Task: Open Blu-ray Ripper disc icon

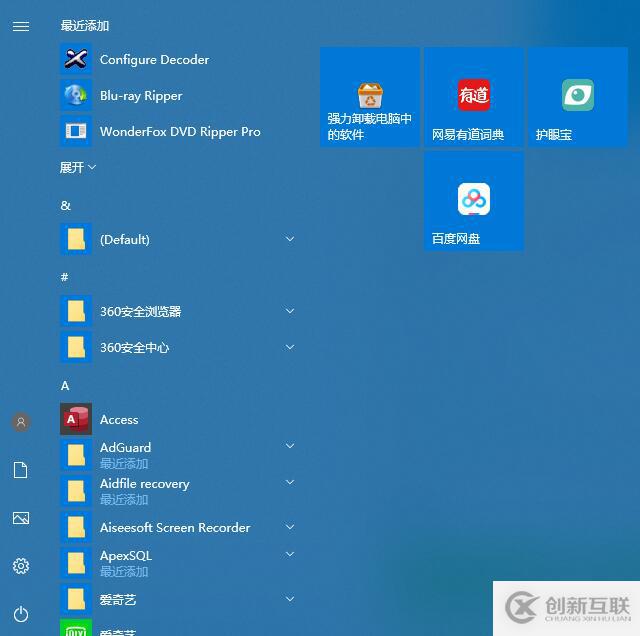Action: tap(76, 95)
